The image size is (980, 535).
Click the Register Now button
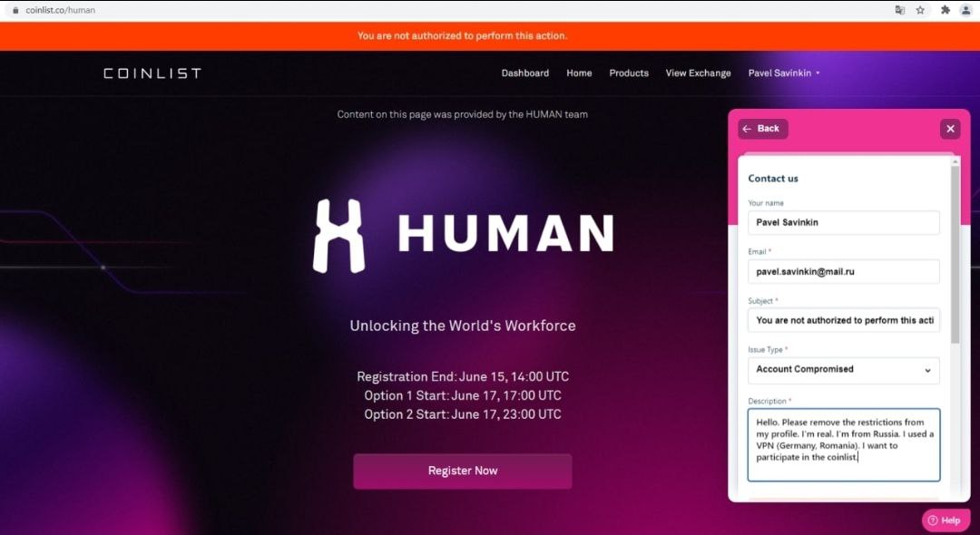click(463, 471)
